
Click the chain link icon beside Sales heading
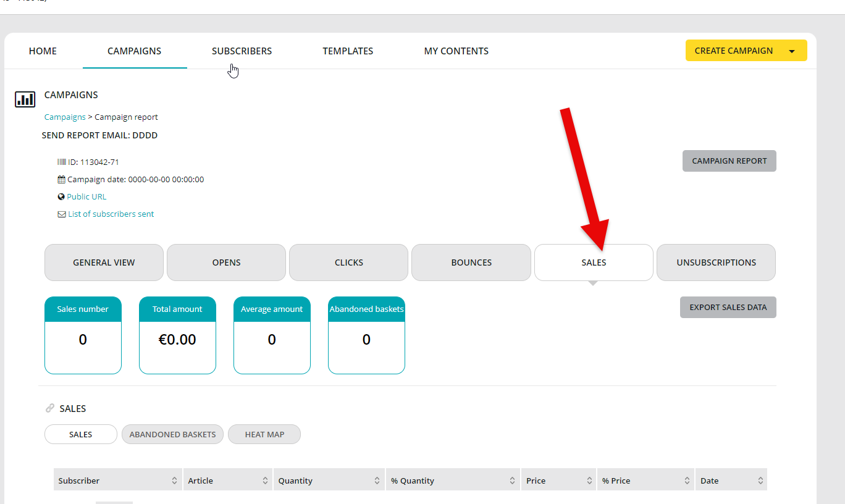coord(50,408)
